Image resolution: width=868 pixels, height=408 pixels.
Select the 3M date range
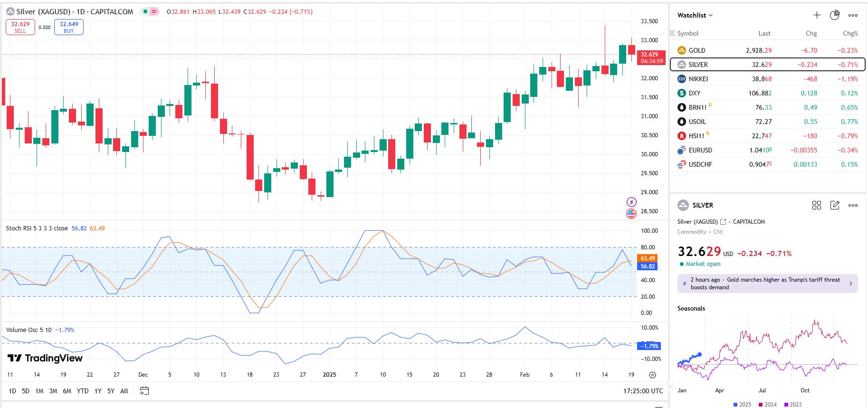coord(53,391)
